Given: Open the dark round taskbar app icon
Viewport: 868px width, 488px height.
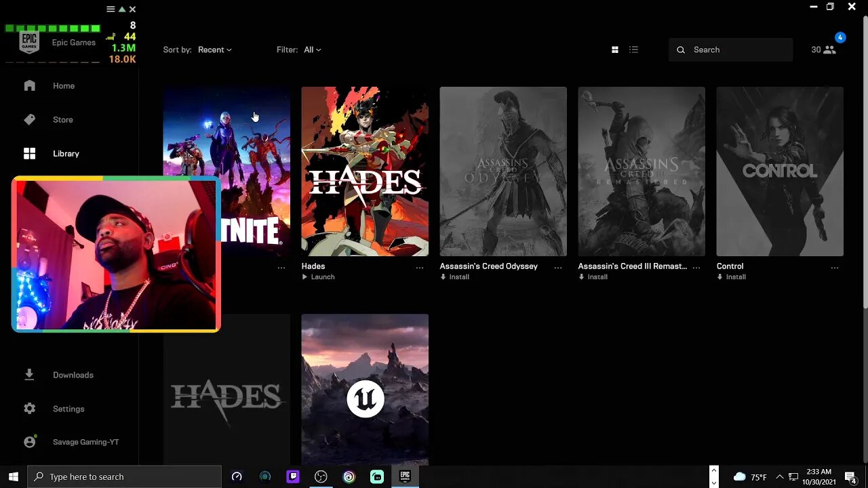Looking at the screenshot, I should tap(265, 476).
